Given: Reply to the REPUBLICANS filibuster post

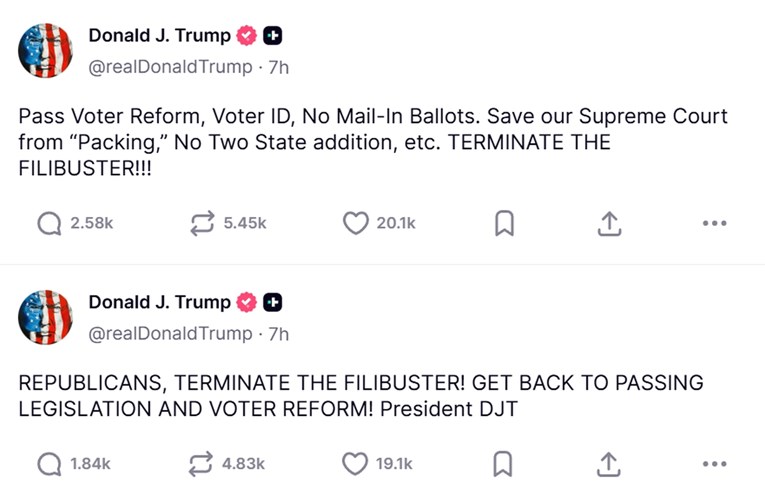Looking at the screenshot, I should click(x=49, y=463).
